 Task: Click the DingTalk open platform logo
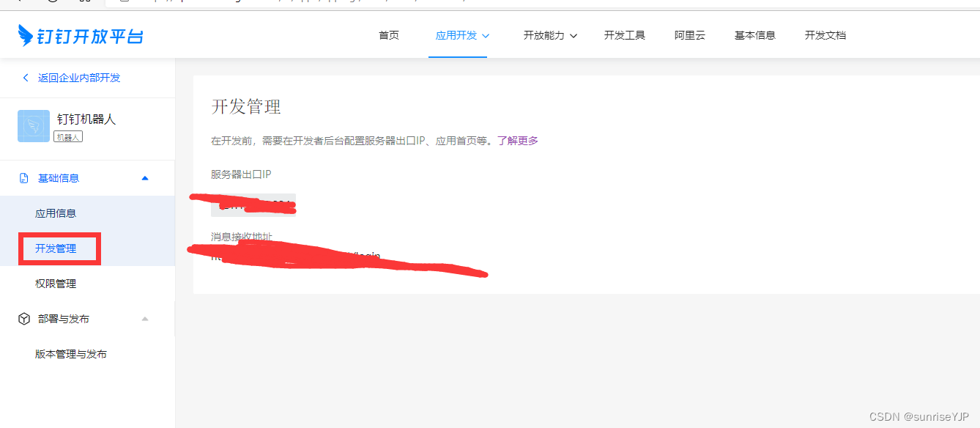81,34
